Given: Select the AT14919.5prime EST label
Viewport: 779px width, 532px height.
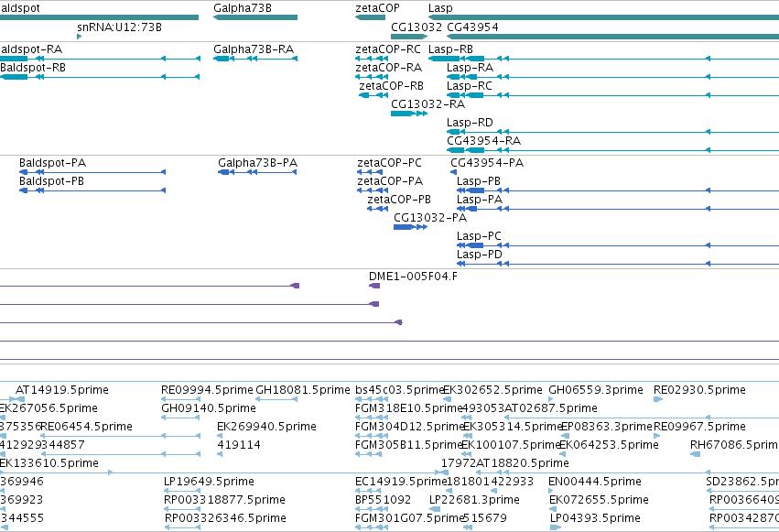Looking at the screenshot, I should (x=62, y=390).
